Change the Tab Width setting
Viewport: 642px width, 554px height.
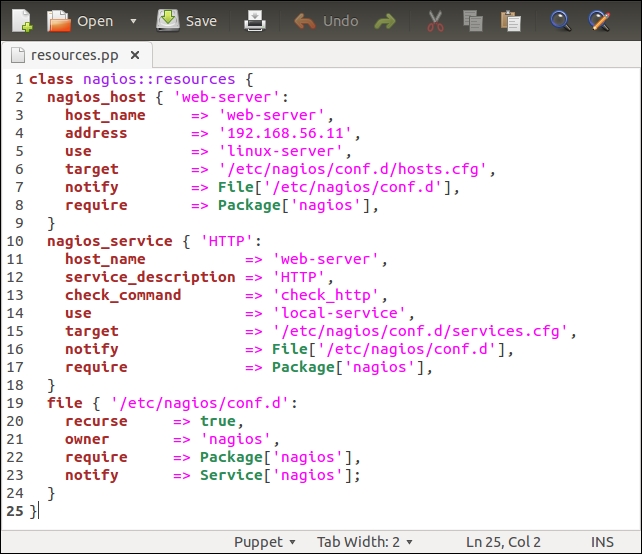click(364, 542)
